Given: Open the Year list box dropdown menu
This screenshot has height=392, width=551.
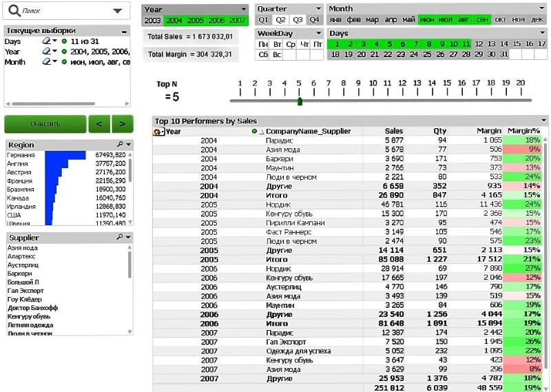Looking at the screenshot, I should pyautogui.click(x=244, y=9).
